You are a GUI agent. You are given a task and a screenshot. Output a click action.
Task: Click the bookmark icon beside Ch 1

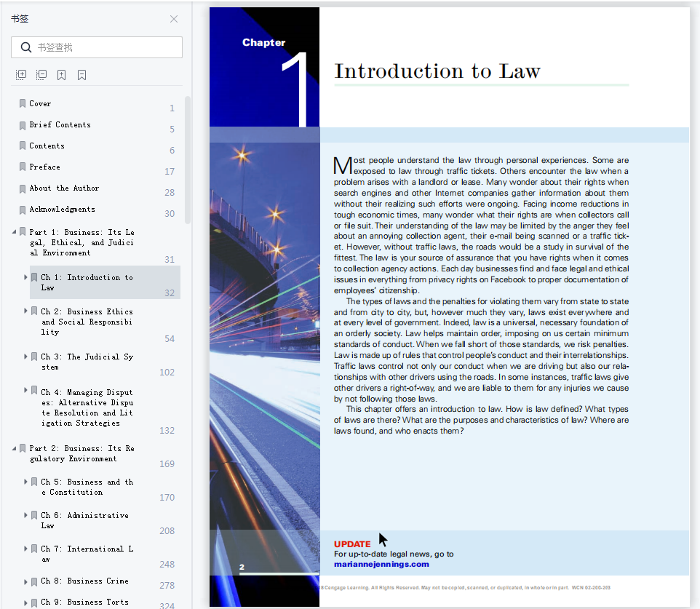pyautogui.click(x=34, y=277)
